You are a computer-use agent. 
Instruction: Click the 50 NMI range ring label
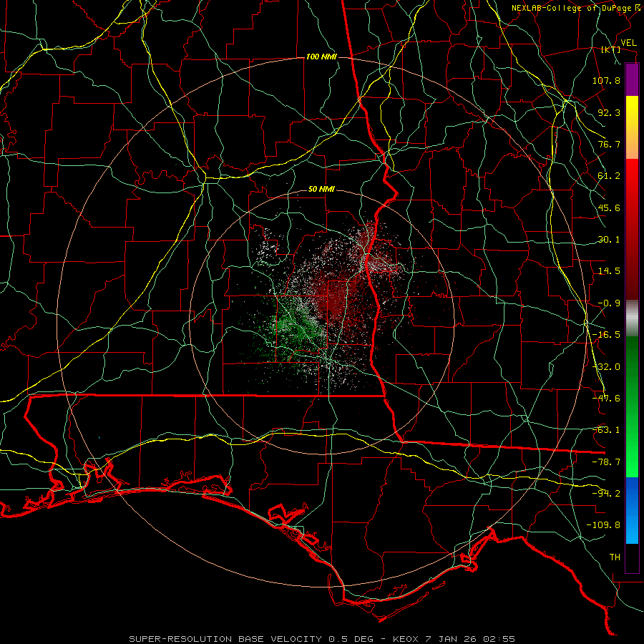321,190
